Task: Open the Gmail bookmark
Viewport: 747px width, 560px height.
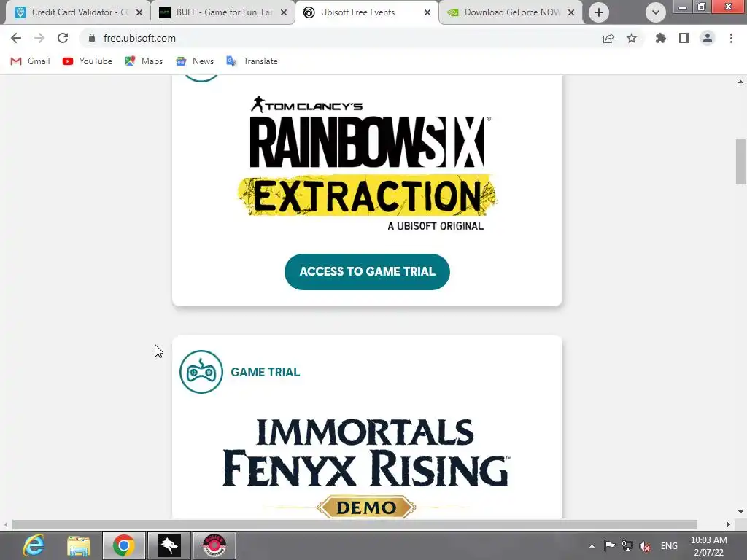Action: [x=30, y=61]
